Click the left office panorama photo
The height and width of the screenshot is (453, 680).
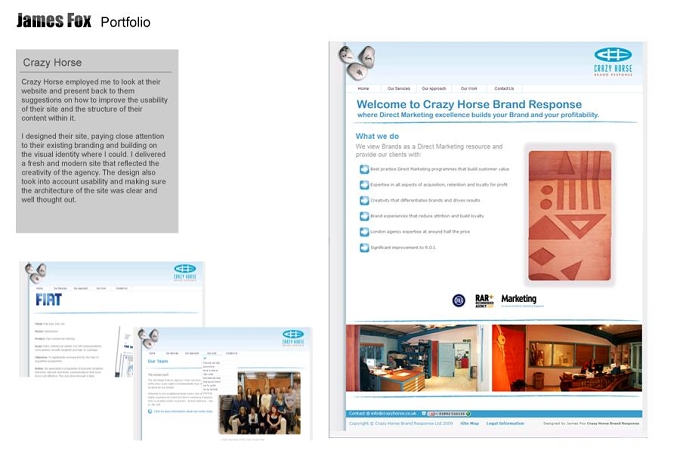[x=415, y=358]
